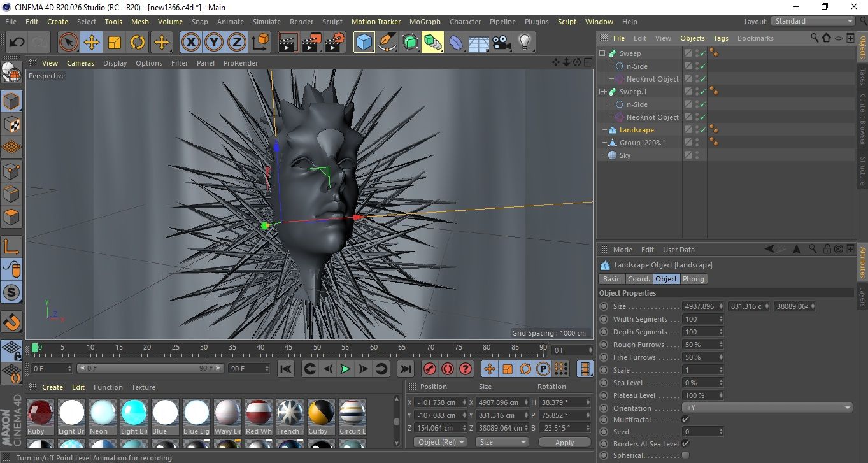Click Render View clapperboard icon
Viewport: 868px width, 463px height.
(288, 43)
